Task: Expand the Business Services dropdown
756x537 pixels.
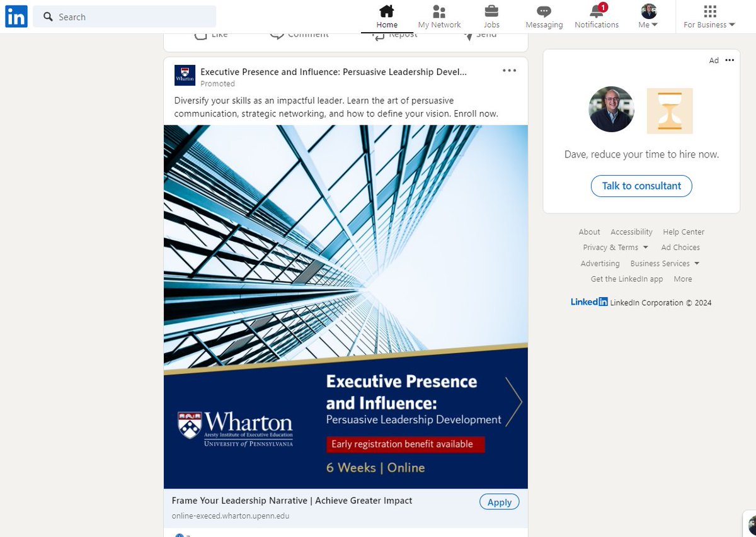Action: point(665,263)
